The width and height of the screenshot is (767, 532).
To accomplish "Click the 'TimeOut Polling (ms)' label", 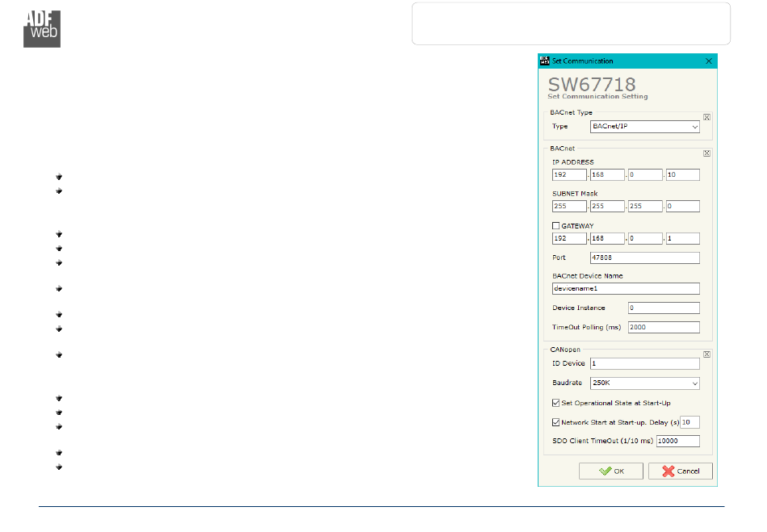I will [x=586, y=327].
